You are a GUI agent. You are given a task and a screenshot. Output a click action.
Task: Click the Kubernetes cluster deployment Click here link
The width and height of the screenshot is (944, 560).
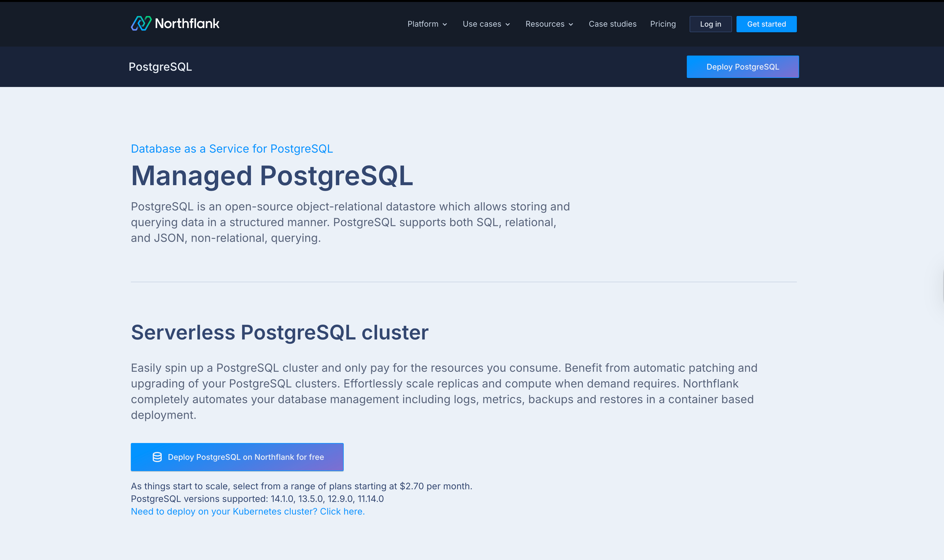342,511
